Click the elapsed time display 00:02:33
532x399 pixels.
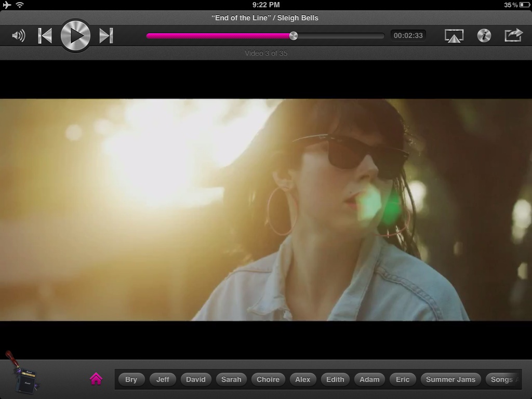(408, 35)
